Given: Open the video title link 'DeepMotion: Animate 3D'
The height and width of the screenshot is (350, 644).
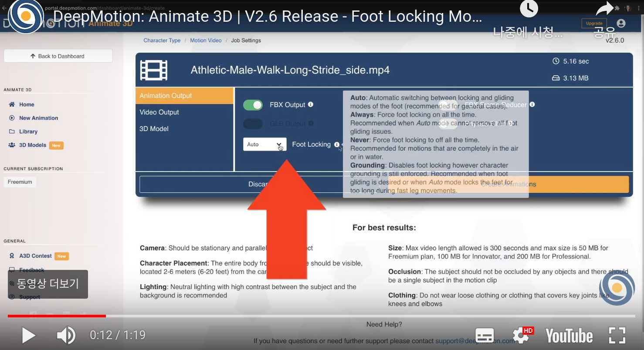Looking at the screenshot, I should 268,17.
